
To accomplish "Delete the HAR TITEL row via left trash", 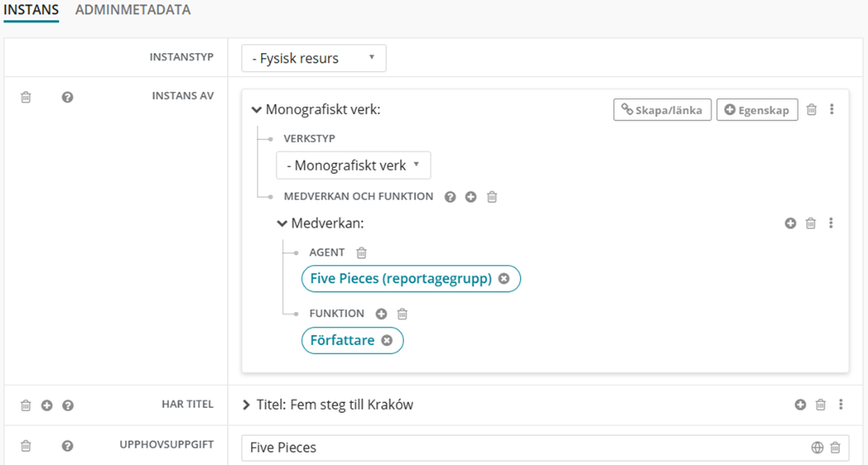I will tap(26, 405).
